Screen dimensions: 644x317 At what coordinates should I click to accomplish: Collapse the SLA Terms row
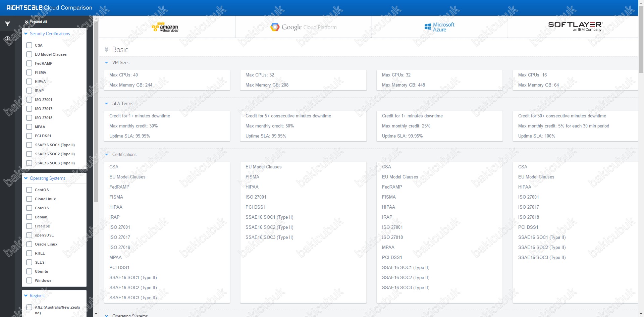107,103
